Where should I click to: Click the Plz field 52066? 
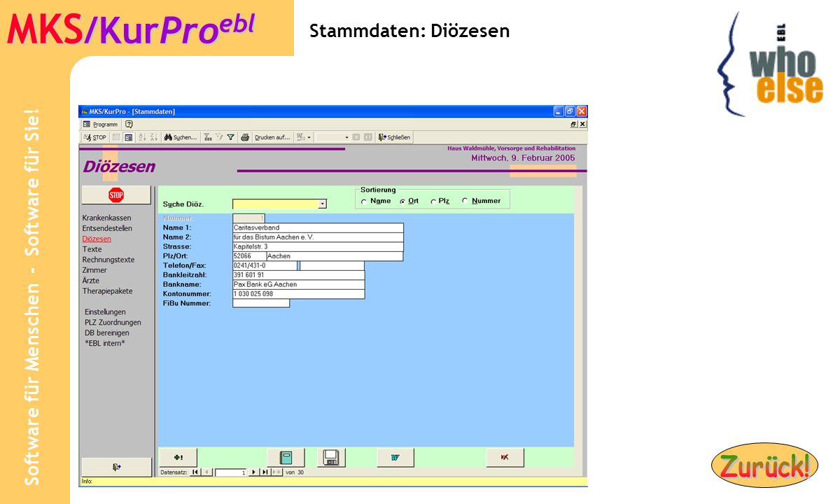[x=249, y=256]
